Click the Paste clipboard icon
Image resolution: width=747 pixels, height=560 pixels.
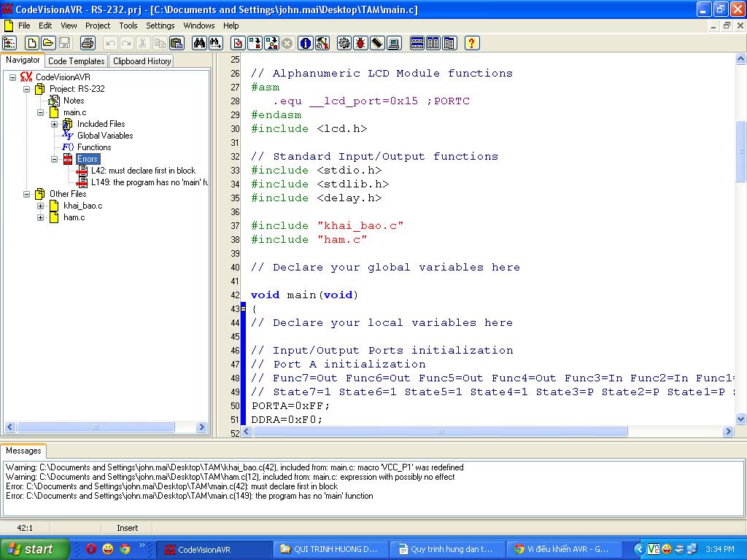coord(175,43)
